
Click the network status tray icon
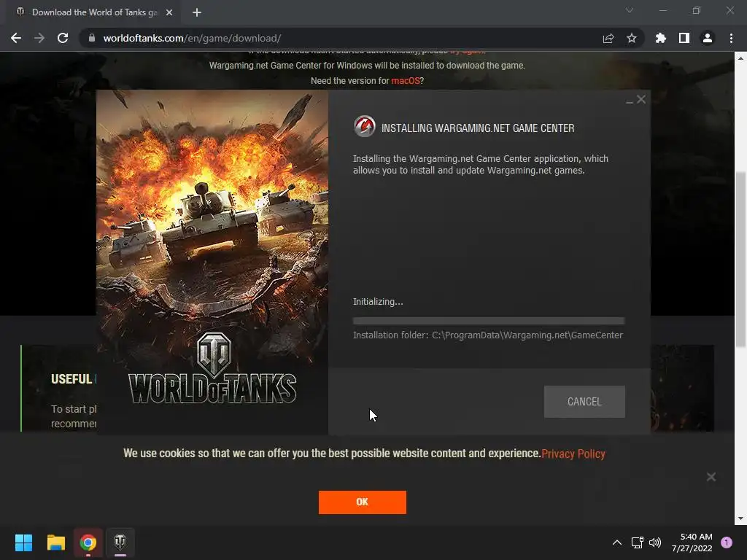click(637, 542)
